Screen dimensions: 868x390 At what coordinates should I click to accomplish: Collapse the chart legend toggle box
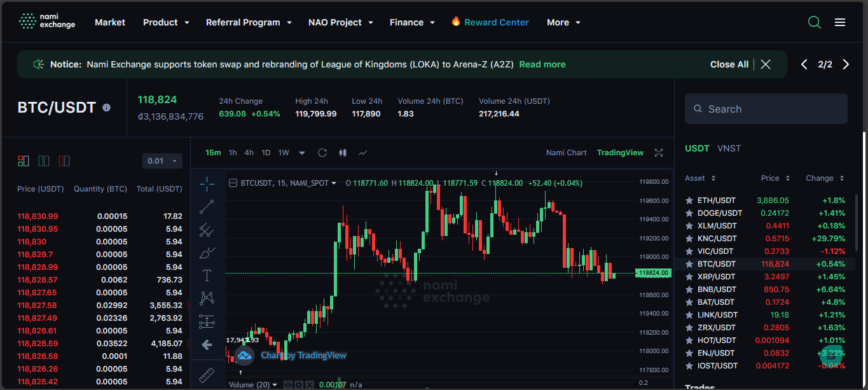coord(233,183)
